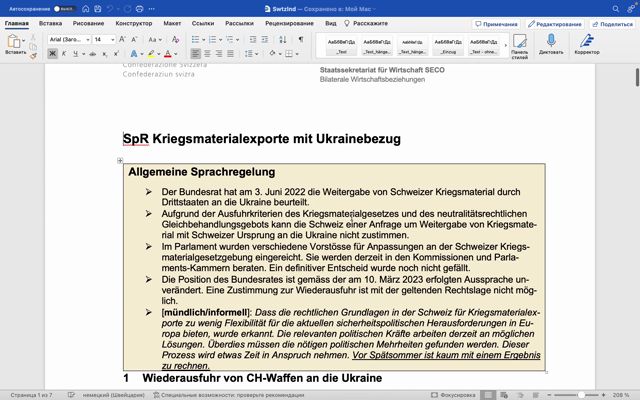Toggle strikethrough formatting
The image size is (640, 400).
coord(93,53)
